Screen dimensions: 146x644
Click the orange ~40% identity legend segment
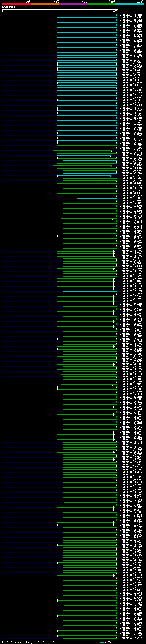[45, 4]
